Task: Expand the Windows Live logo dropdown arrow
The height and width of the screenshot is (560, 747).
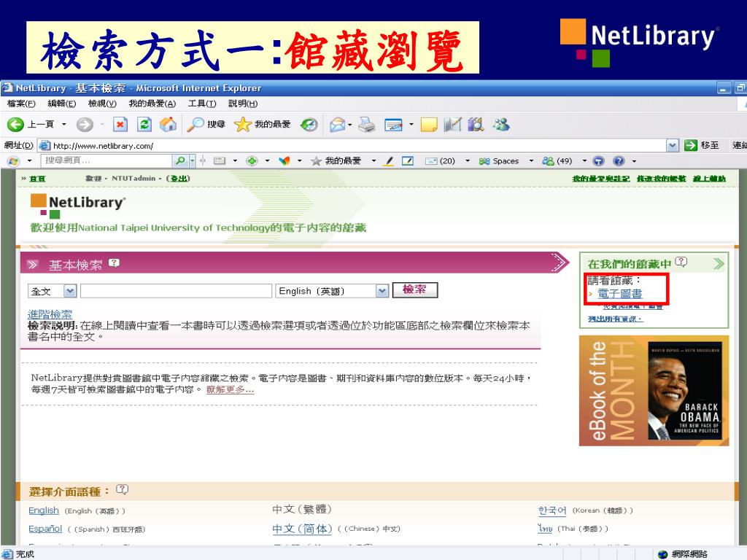Action: (29, 161)
